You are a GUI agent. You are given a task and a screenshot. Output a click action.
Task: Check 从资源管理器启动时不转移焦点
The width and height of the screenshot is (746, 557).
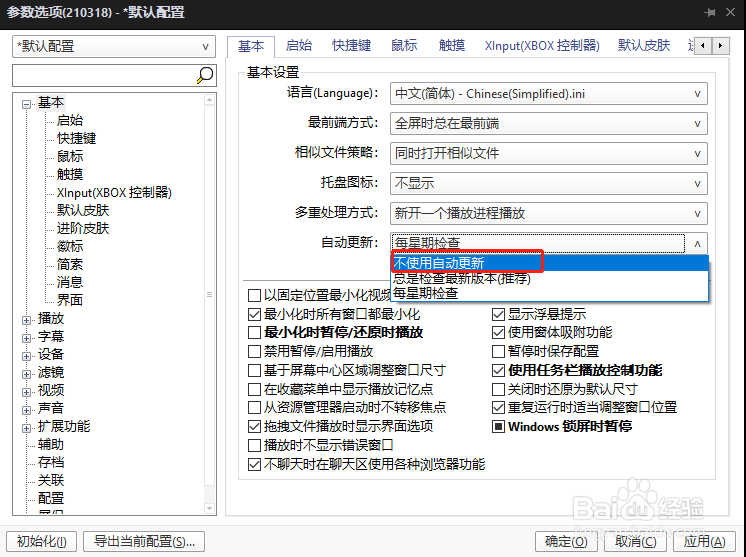coord(255,408)
